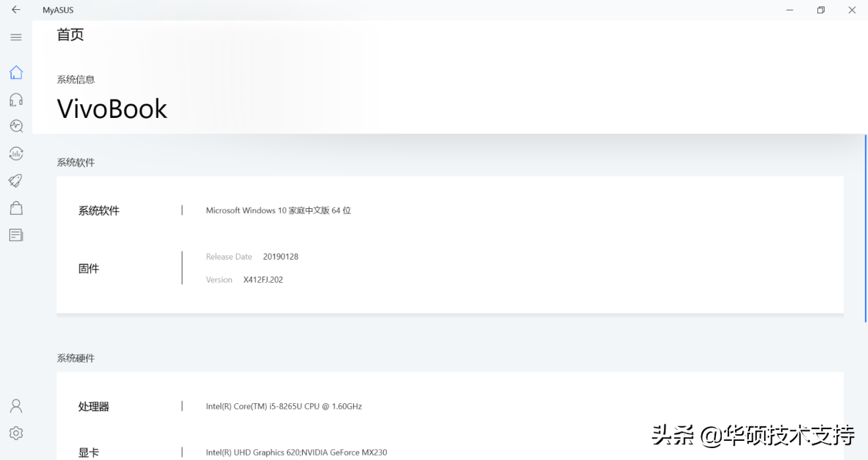Click the Version label under firmware
The width and height of the screenshot is (868, 460).
tap(219, 280)
